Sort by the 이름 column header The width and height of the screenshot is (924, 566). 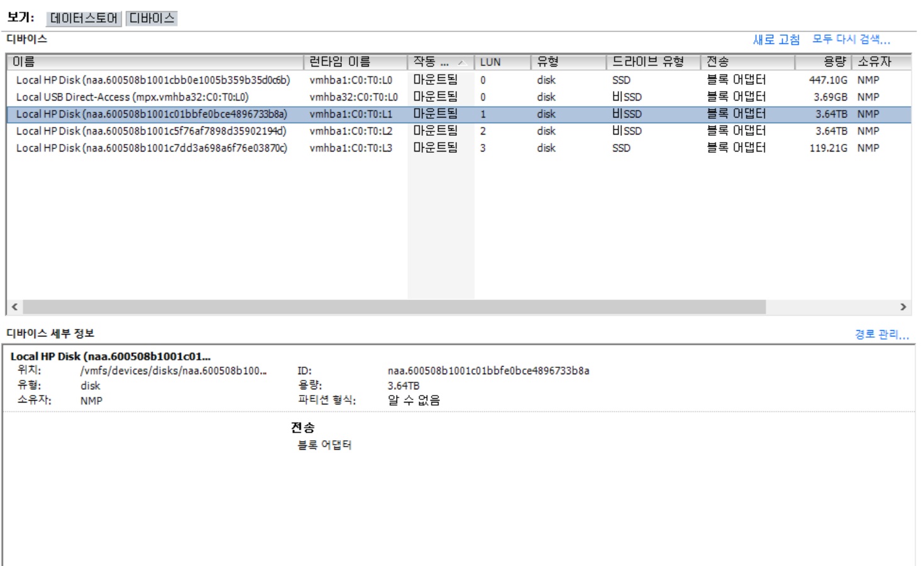[x=155, y=62]
